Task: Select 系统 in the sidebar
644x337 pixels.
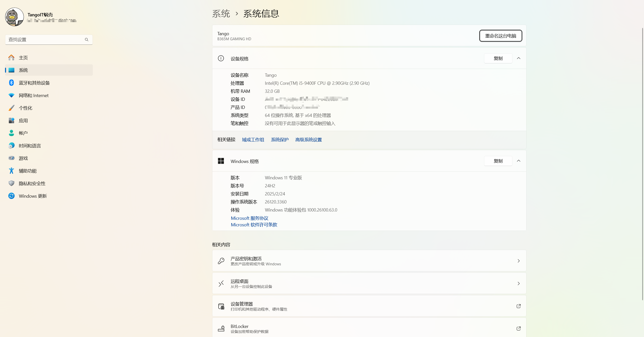Action: click(x=49, y=70)
